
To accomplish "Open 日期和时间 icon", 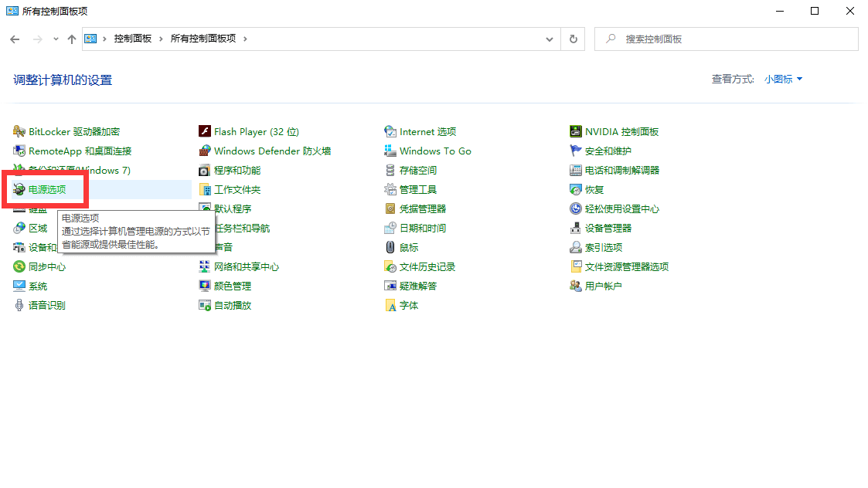I will point(390,228).
